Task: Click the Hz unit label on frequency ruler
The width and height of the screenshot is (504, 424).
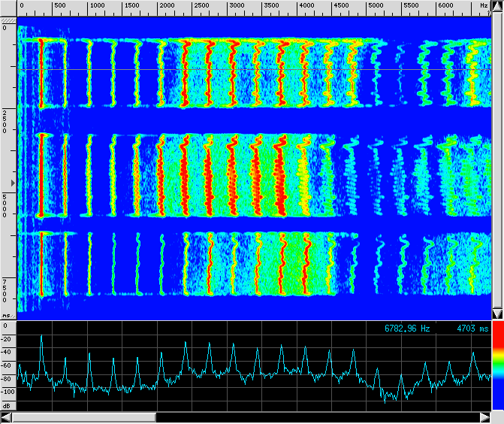Action: 484,5
